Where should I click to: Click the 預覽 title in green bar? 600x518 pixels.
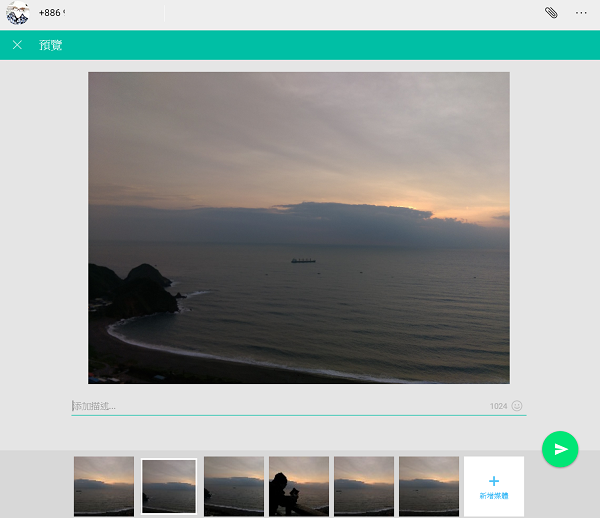pyautogui.click(x=50, y=45)
